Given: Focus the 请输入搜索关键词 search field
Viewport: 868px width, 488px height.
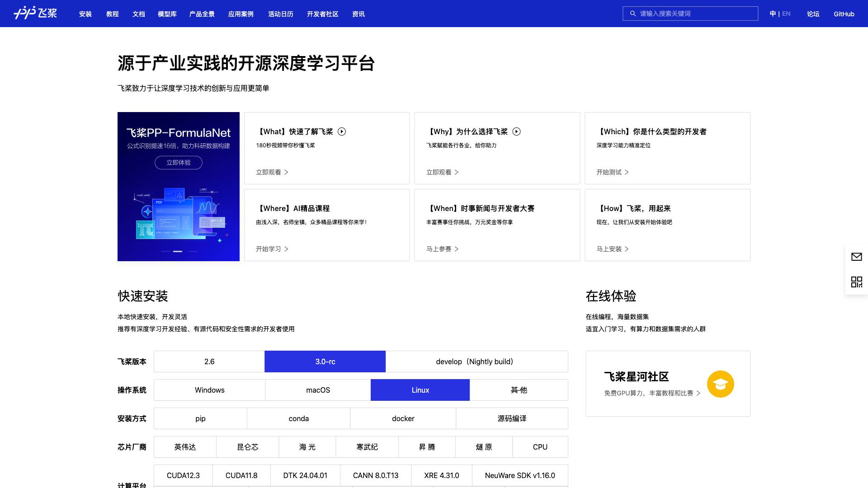Looking at the screenshot, I should 690,14.
